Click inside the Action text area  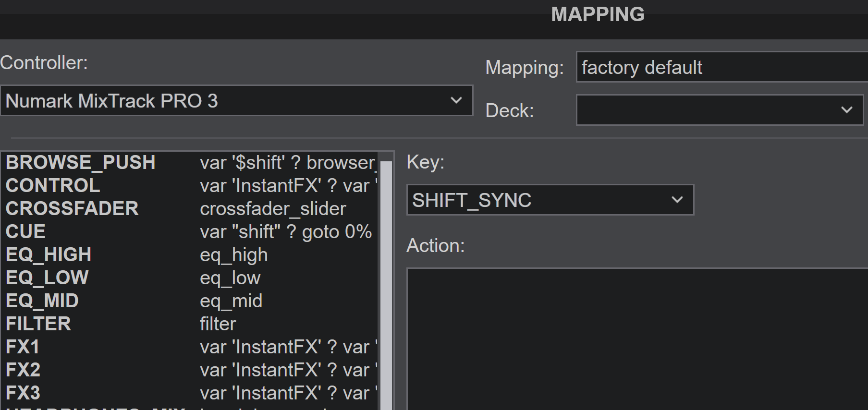click(x=637, y=339)
